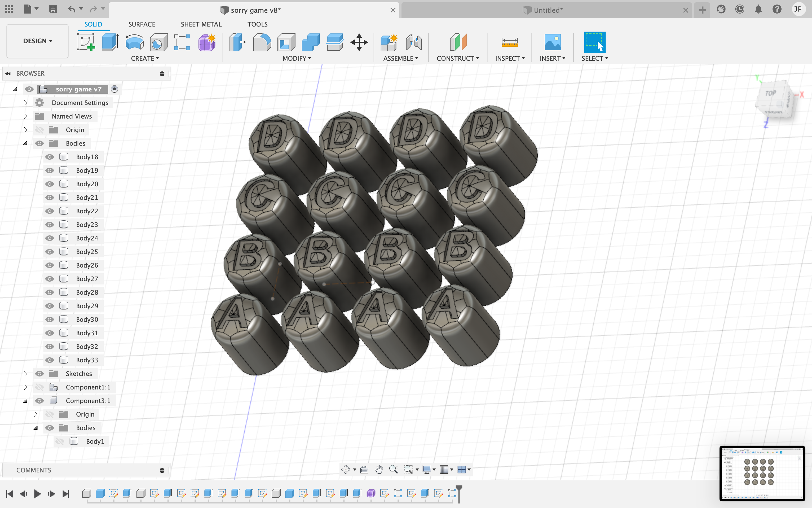Click the Zoom navigation tool
This screenshot has width=812, height=508.
click(394, 469)
